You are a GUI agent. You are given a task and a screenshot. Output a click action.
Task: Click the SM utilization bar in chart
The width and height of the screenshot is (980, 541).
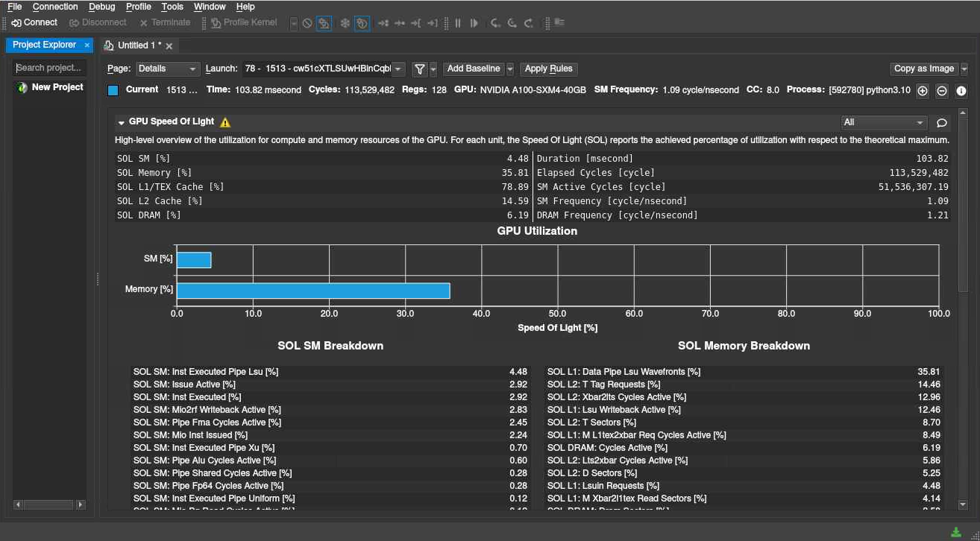pyautogui.click(x=194, y=260)
